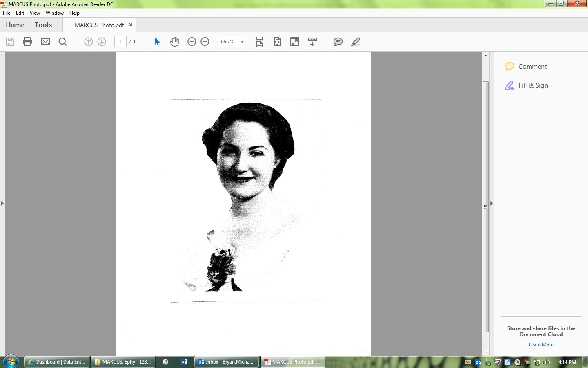Expand the left navigation pane arrow

point(2,203)
